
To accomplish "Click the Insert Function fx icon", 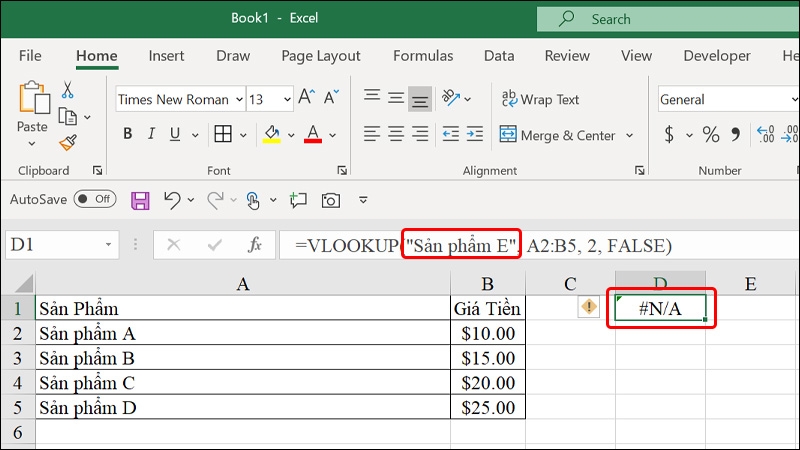I will coord(255,245).
